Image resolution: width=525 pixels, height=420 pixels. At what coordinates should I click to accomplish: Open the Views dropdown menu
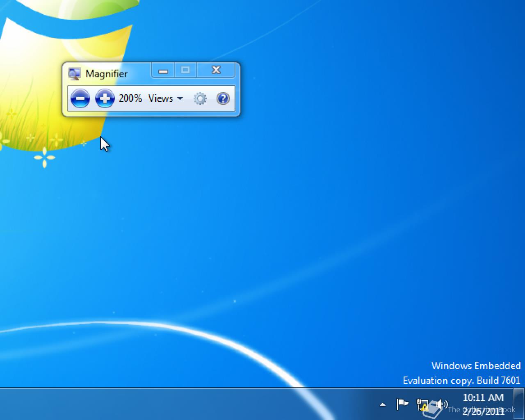166,98
